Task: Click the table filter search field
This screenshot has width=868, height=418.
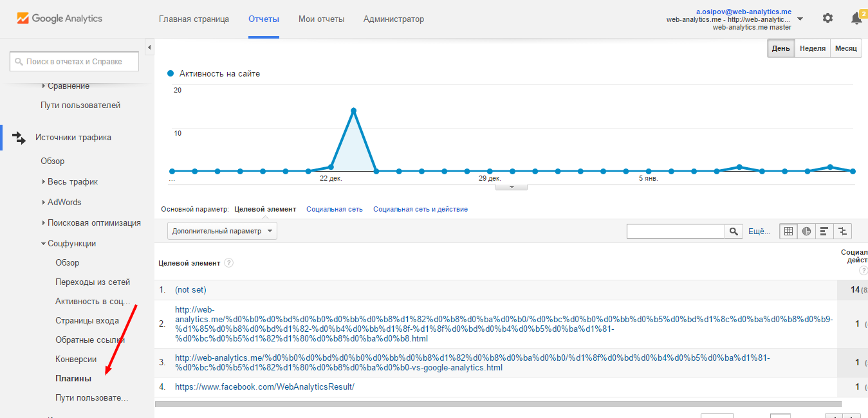Action: pyautogui.click(x=676, y=232)
